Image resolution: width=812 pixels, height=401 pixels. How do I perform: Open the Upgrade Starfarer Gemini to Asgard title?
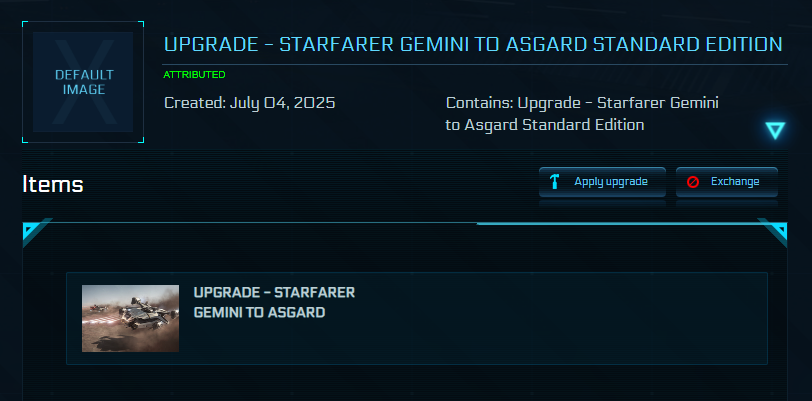click(473, 45)
